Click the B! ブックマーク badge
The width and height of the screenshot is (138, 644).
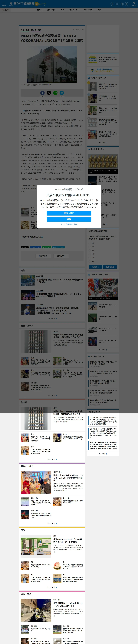coord(58,247)
